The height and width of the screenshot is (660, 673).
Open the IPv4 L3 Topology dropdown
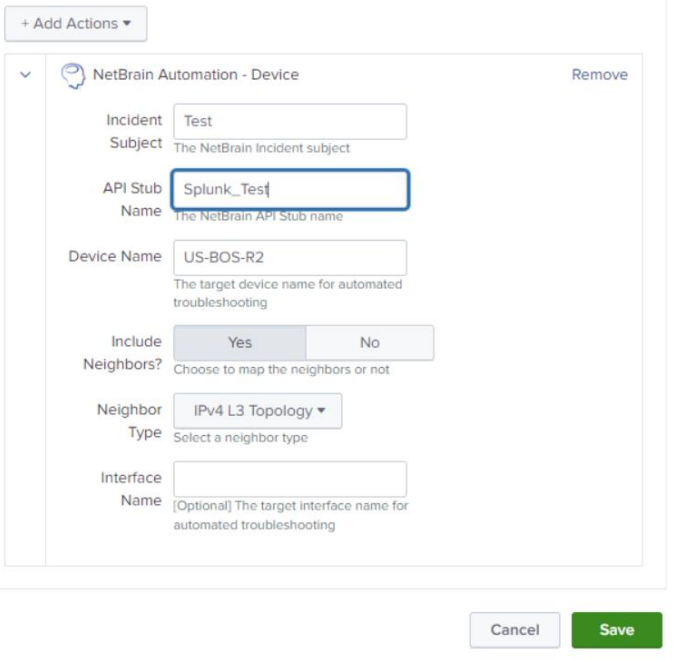(258, 411)
